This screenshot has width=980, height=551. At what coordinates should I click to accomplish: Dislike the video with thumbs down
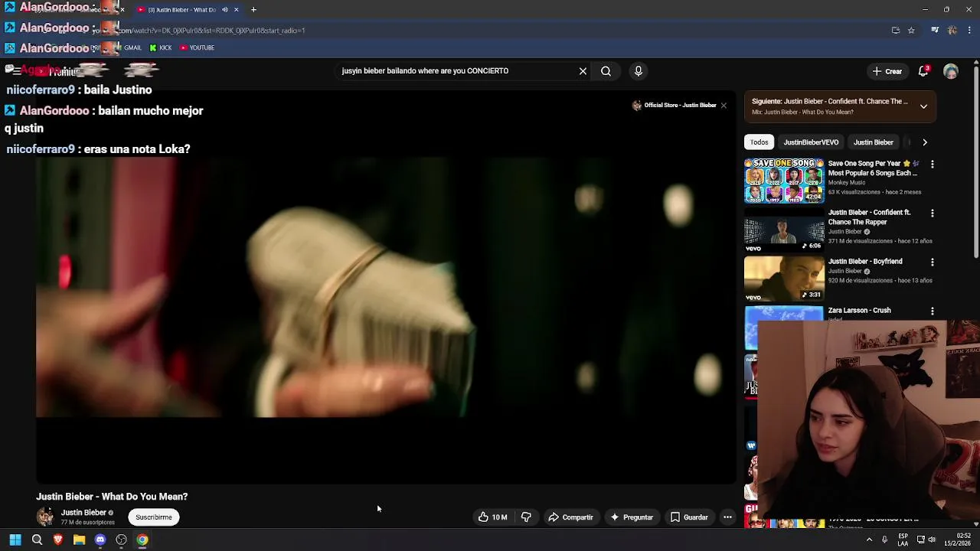point(526,517)
